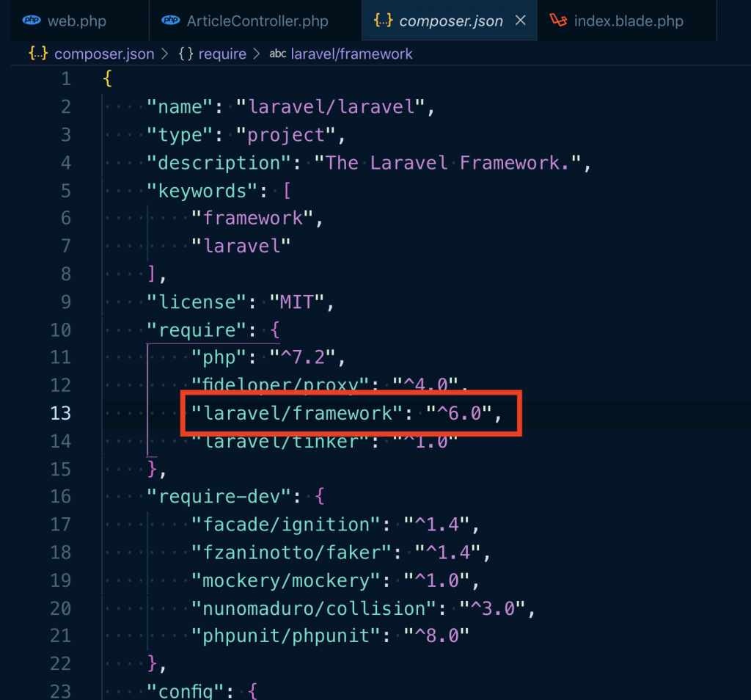The height and width of the screenshot is (700, 751).
Task: Click the opening bracket after keywords
Action: [x=287, y=191]
